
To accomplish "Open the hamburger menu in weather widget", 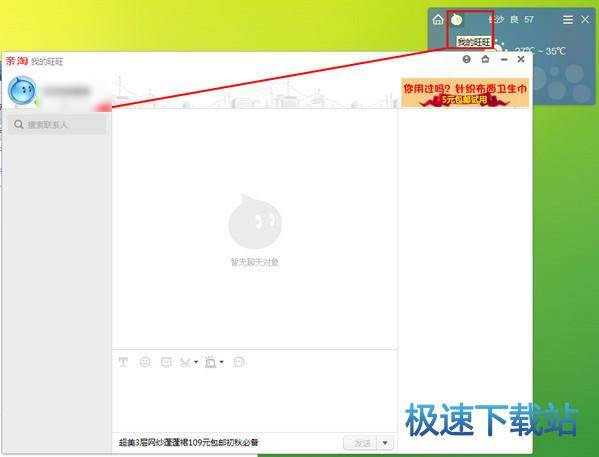I will click(x=568, y=19).
